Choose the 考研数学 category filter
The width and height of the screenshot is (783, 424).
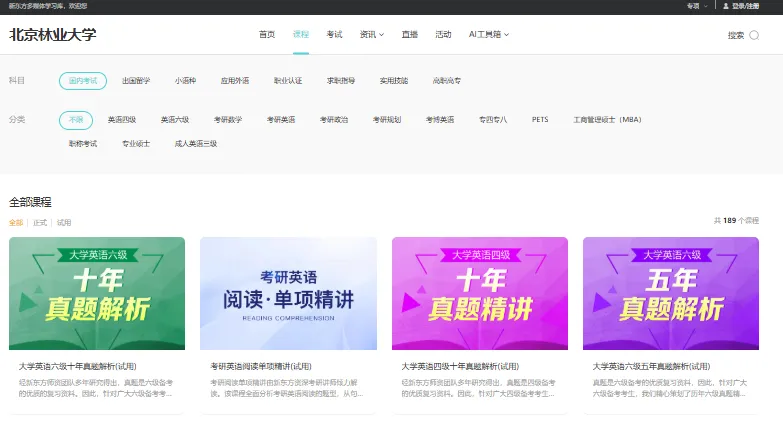[228, 120]
